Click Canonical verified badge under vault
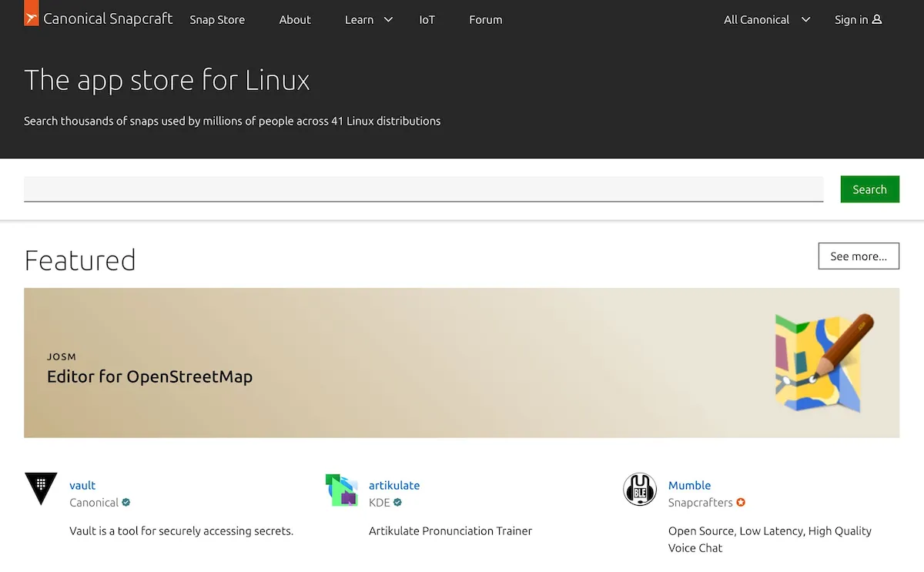 click(x=126, y=503)
